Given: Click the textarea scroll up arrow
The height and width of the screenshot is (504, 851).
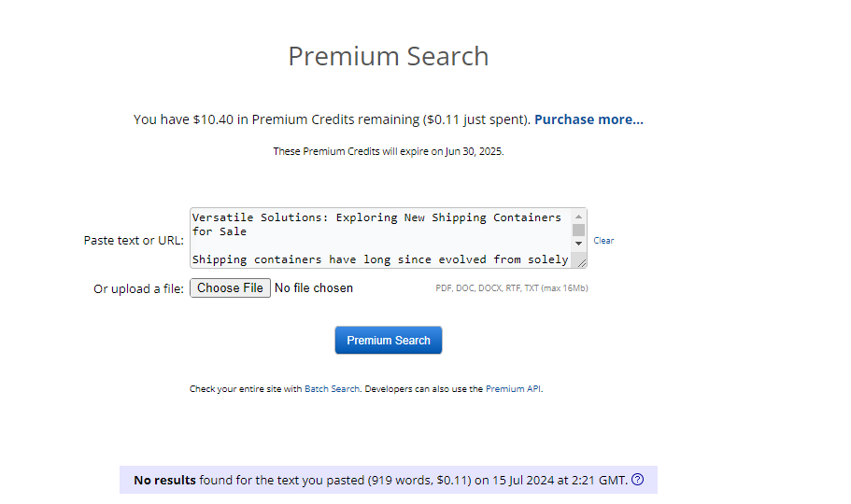Looking at the screenshot, I should click(x=578, y=217).
